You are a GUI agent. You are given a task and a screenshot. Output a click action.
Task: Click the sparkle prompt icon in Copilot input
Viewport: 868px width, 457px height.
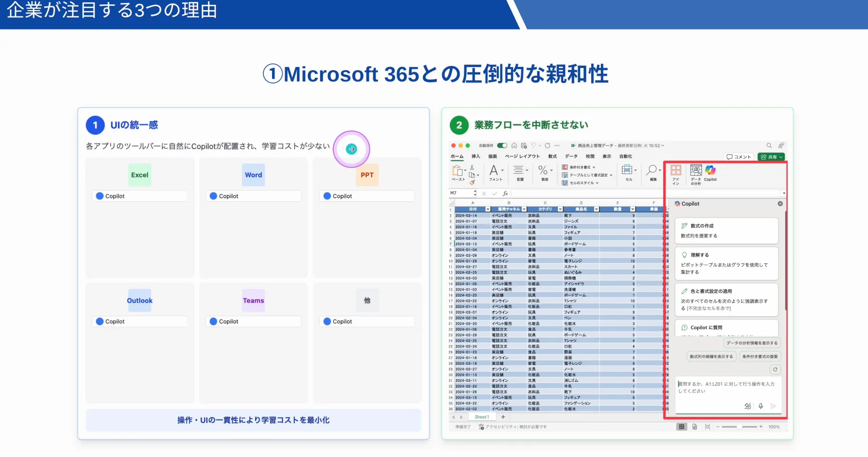pos(747,406)
